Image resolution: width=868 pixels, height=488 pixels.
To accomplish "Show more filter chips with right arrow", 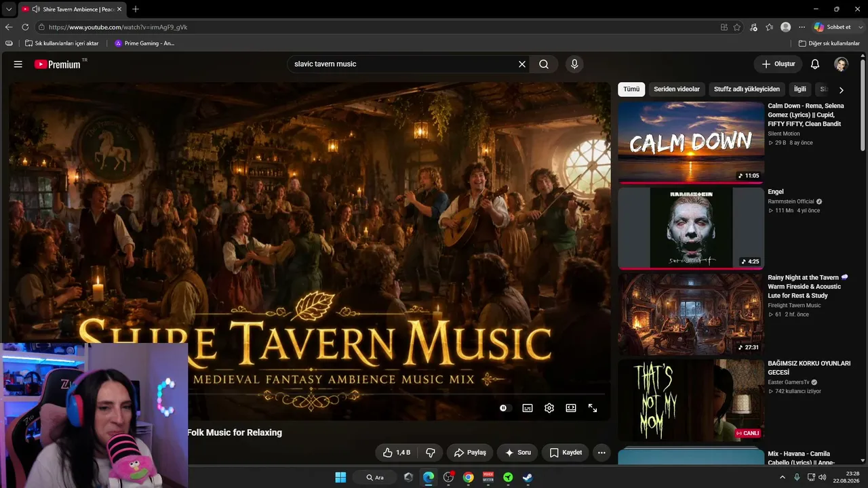I will (x=842, y=90).
